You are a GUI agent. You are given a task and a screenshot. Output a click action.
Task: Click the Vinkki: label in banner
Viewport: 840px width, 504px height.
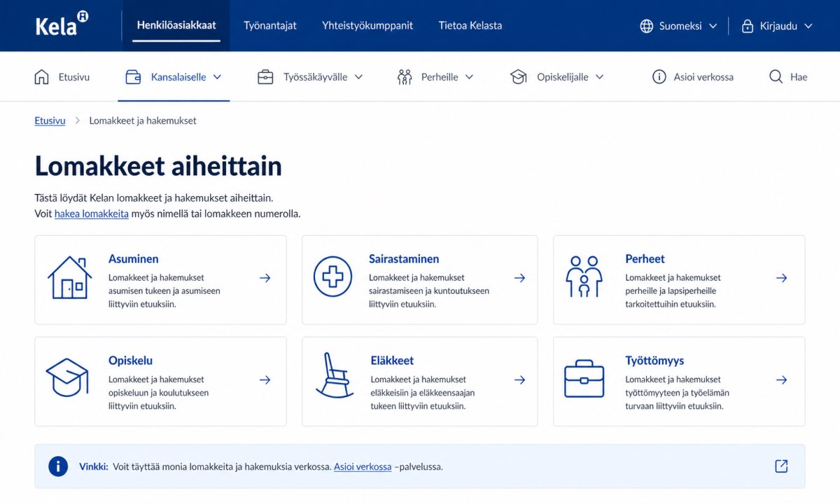pyautogui.click(x=94, y=466)
